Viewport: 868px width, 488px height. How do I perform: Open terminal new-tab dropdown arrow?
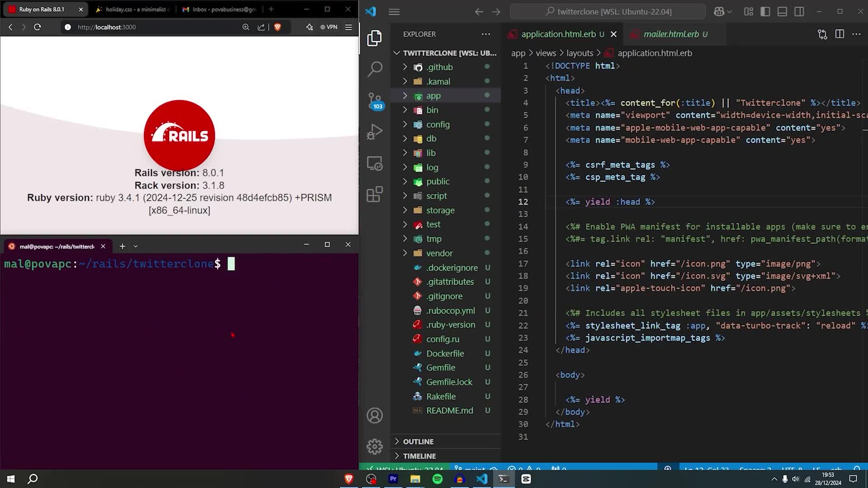(x=136, y=246)
